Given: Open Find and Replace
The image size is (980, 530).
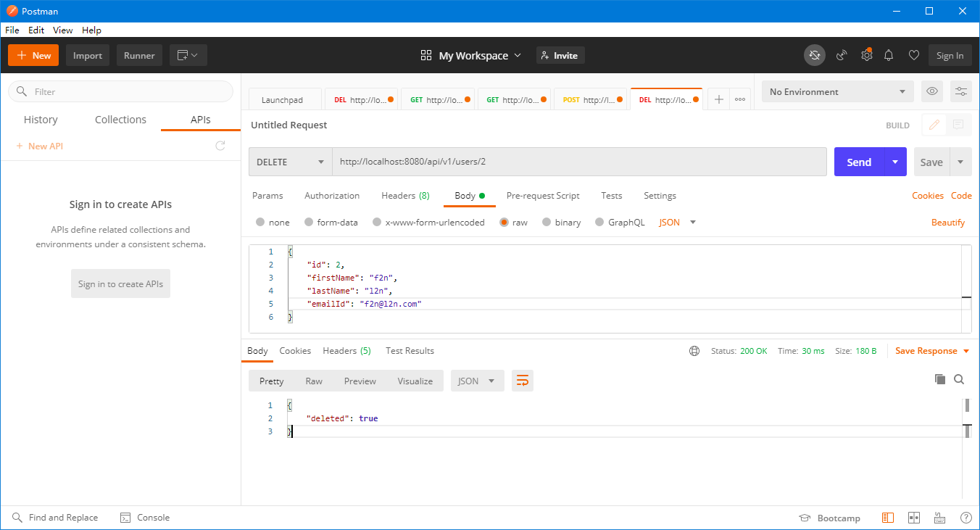Looking at the screenshot, I should (x=55, y=518).
